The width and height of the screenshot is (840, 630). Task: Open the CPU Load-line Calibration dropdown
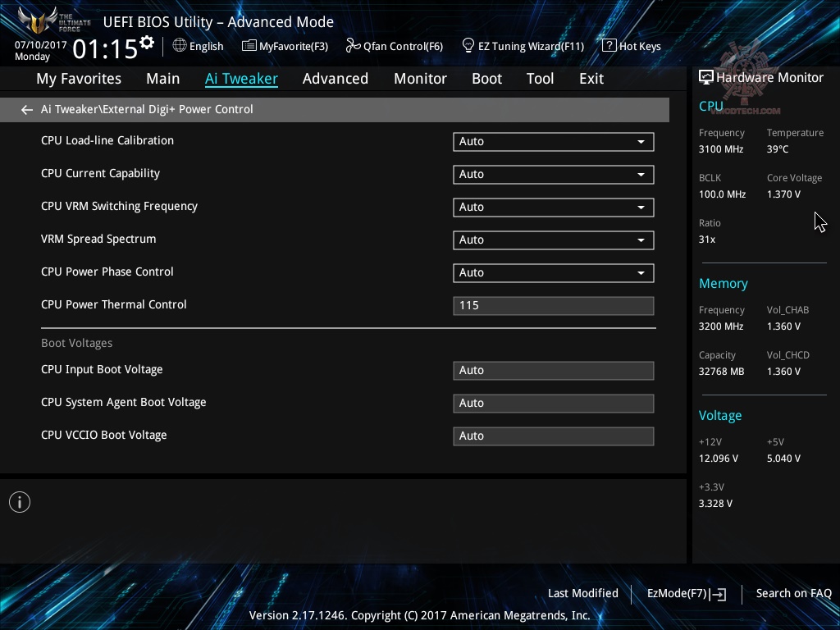[x=554, y=141]
